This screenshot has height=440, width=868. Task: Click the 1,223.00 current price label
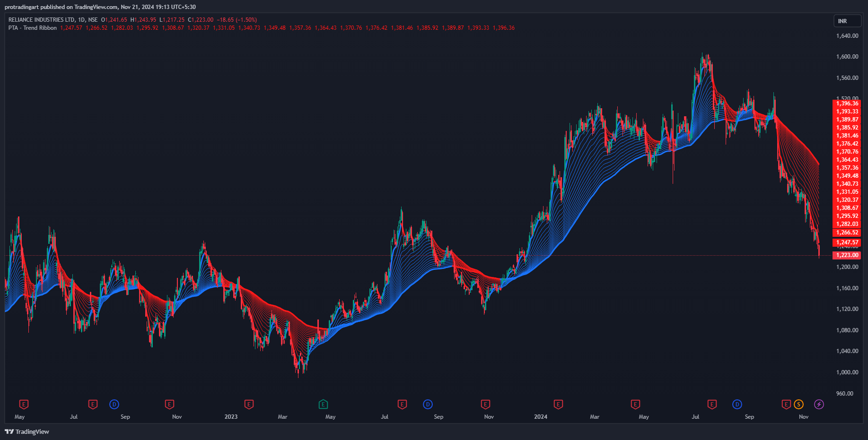point(847,255)
